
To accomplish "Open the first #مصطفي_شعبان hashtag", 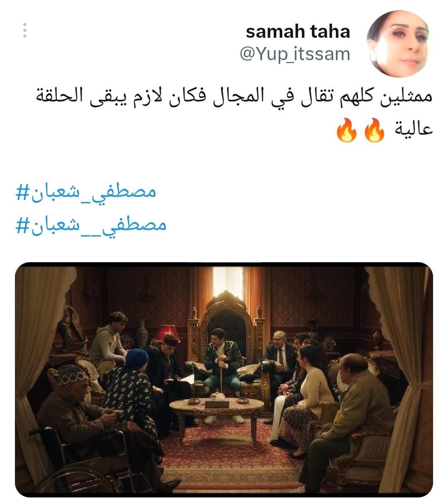I will 86,192.
